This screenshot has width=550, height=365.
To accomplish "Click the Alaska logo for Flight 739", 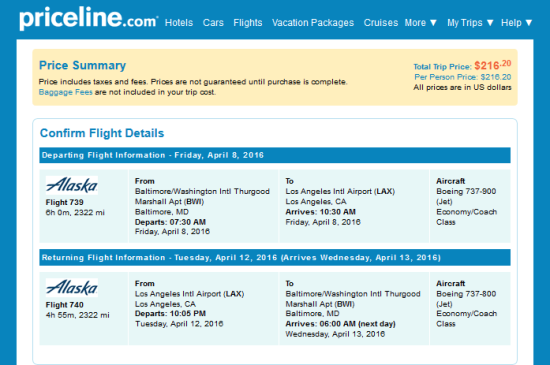I will (x=72, y=185).
